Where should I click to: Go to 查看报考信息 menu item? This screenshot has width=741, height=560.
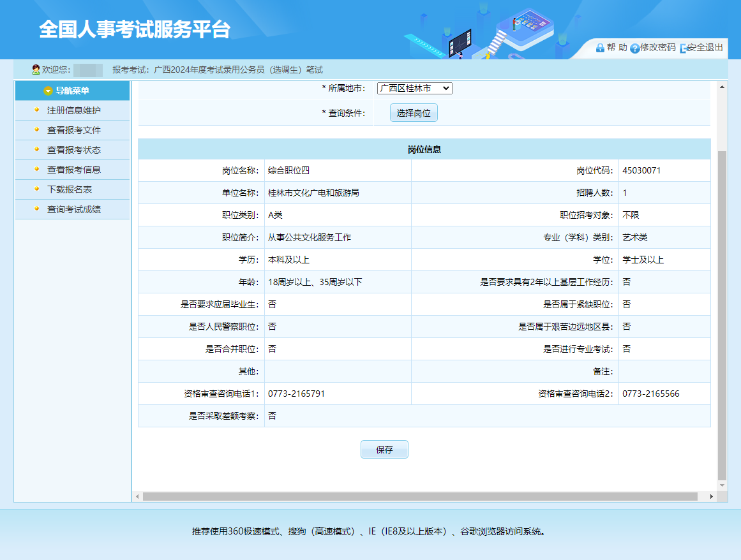point(73,170)
